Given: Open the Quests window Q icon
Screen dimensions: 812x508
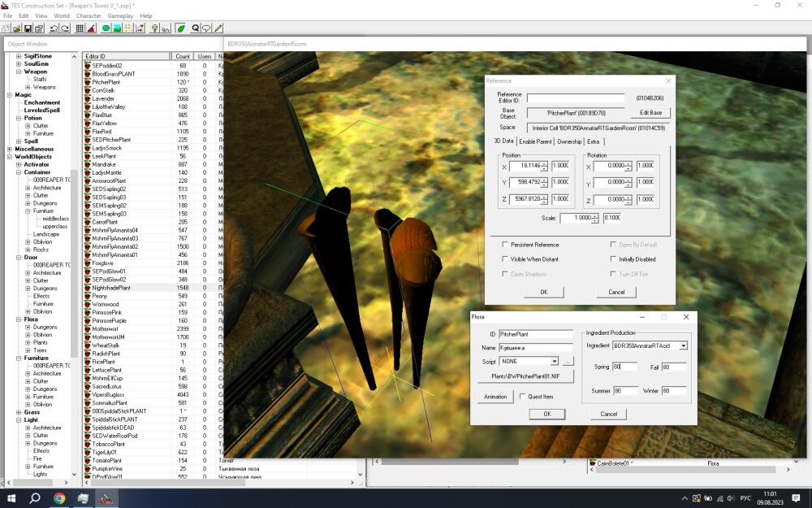Looking at the screenshot, I should [x=195, y=28].
